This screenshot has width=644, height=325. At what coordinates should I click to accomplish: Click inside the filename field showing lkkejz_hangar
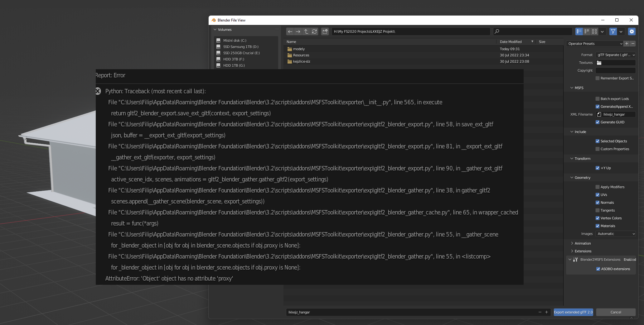374,312
